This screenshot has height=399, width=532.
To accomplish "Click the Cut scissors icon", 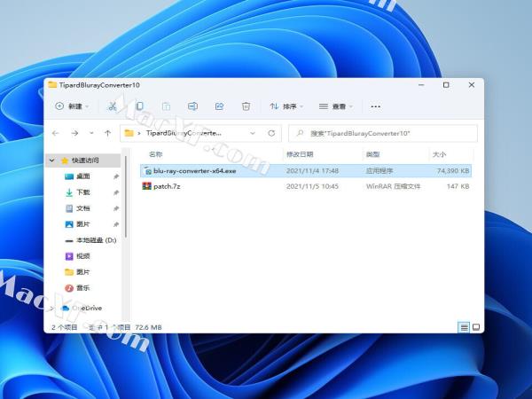I will click(x=113, y=106).
